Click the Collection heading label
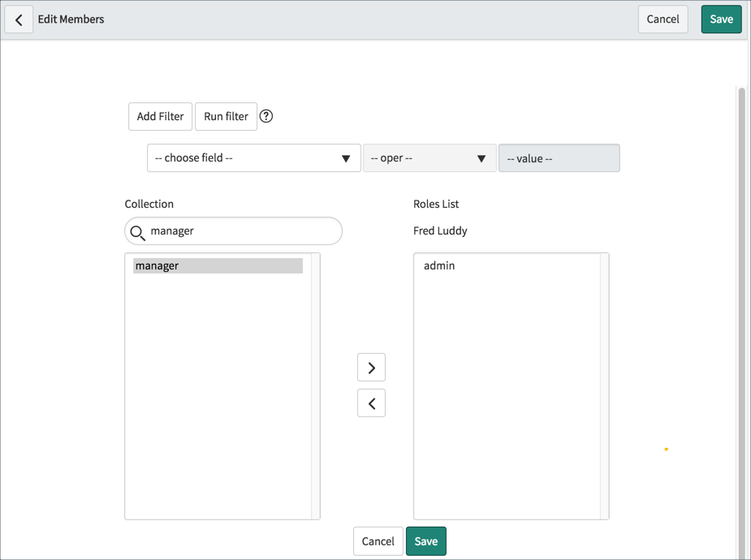This screenshot has width=751, height=560. [x=149, y=204]
